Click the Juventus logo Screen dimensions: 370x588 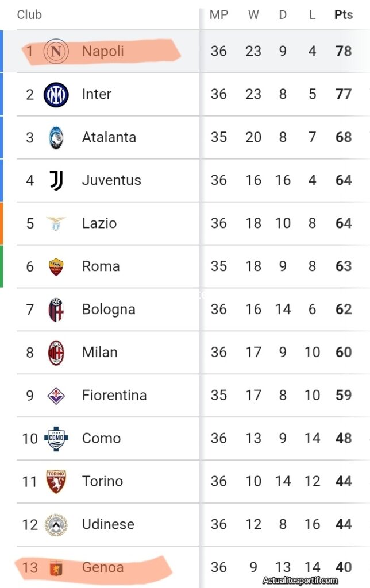(56, 180)
